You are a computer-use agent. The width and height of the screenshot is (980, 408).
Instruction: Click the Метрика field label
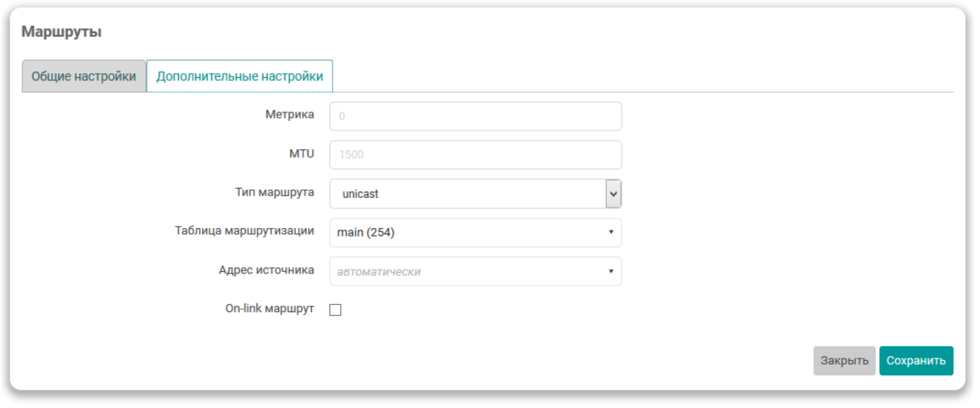[289, 115]
